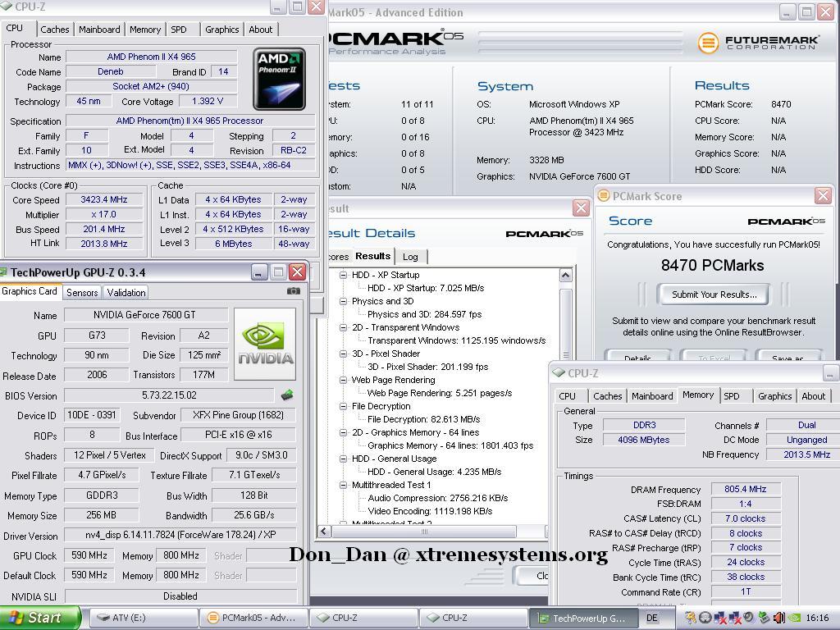This screenshot has width=840, height=630.
Task: Click the NB Frequency value 2013.5 MHz
Action: click(807, 454)
